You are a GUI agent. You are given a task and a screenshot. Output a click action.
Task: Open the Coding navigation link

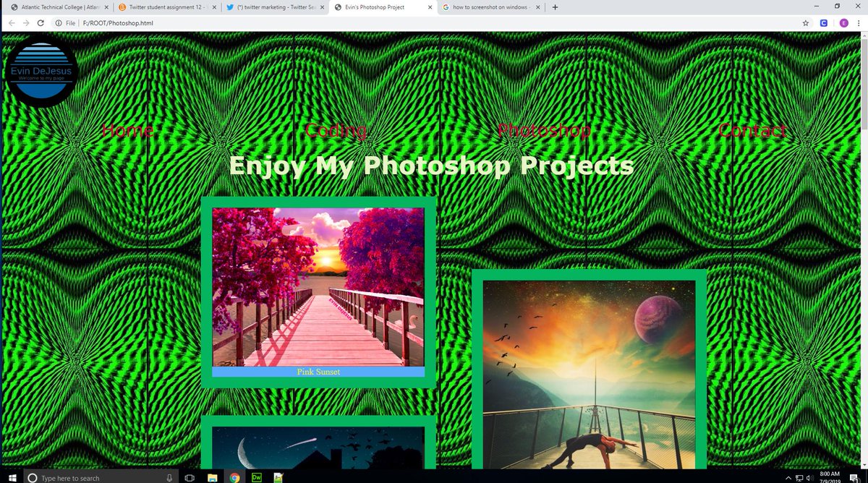click(336, 130)
